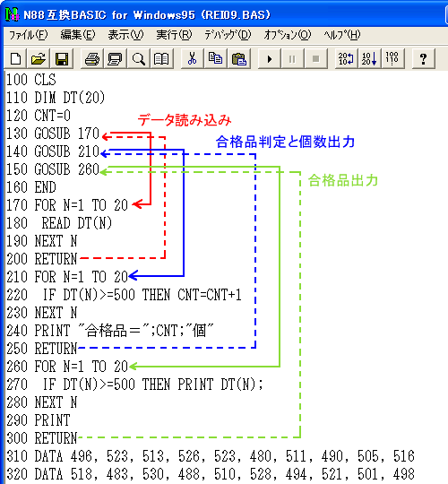Click the line '170 FOR N=1 TO 20'
Viewport: 448px width, 484px height.
(x=67, y=205)
